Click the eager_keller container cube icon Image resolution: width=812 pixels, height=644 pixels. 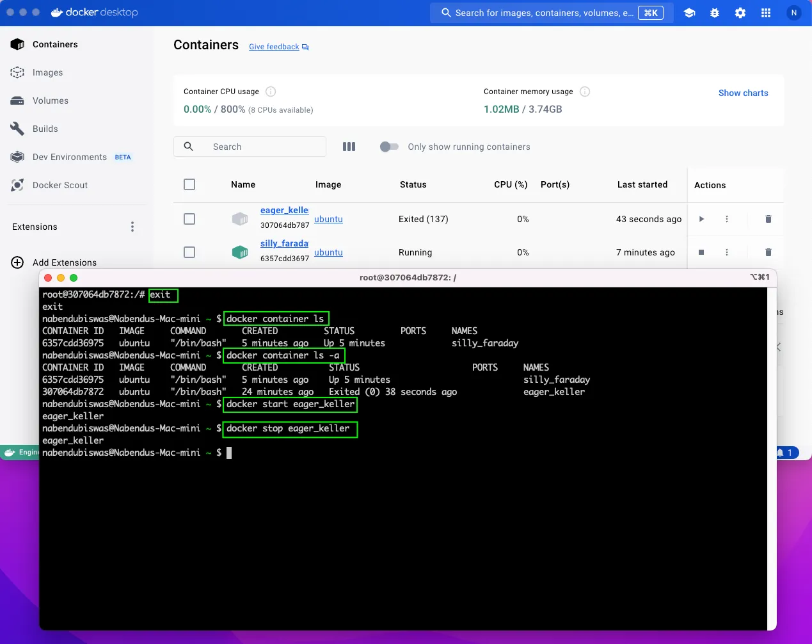click(240, 219)
